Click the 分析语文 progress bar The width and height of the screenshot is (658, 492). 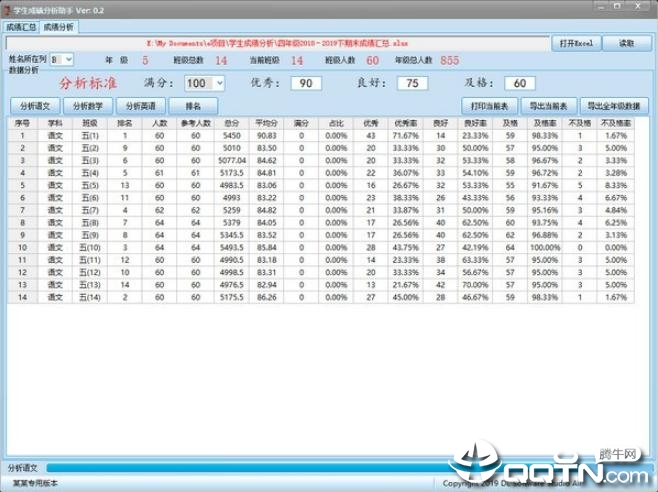pyautogui.click(x=348, y=468)
